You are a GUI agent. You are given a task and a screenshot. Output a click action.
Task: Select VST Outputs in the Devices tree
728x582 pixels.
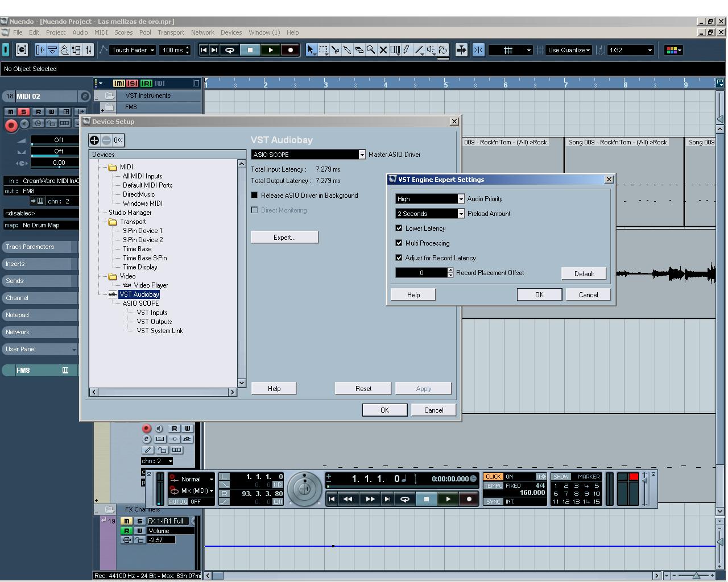(154, 322)
